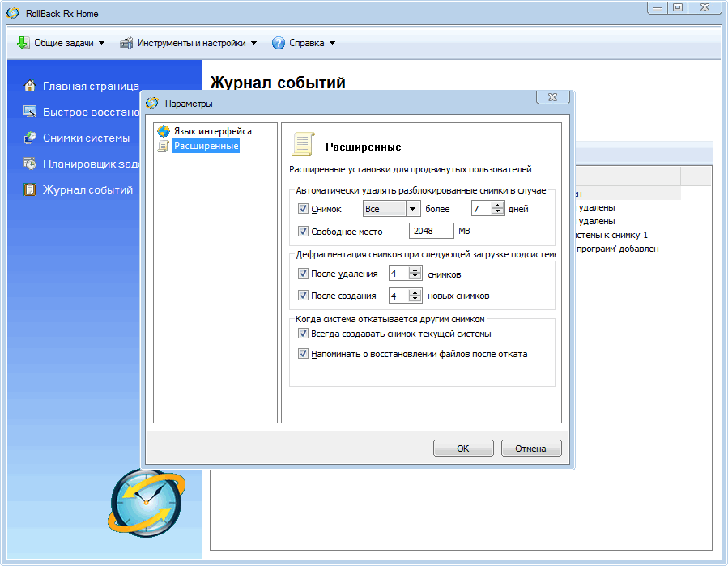Click the Журнал событий sidebar icon
The width and height of the screenshot is (728, 566).
point(30,189)
